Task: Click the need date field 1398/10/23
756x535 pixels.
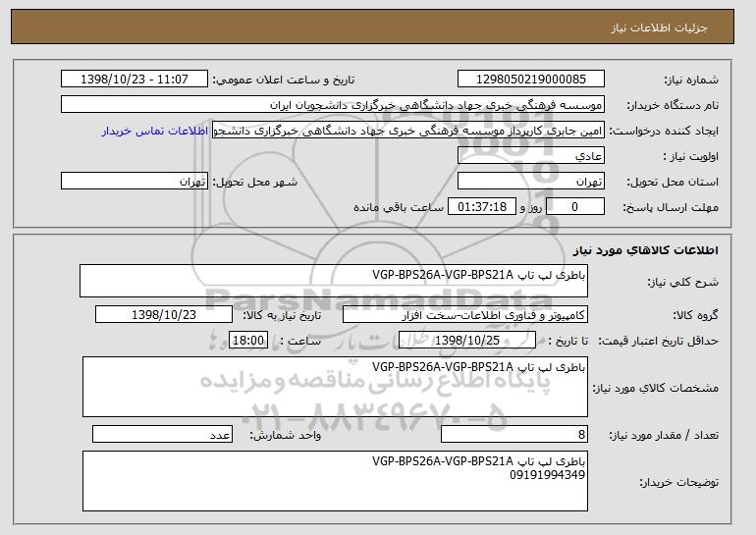Action: [164, 315]
